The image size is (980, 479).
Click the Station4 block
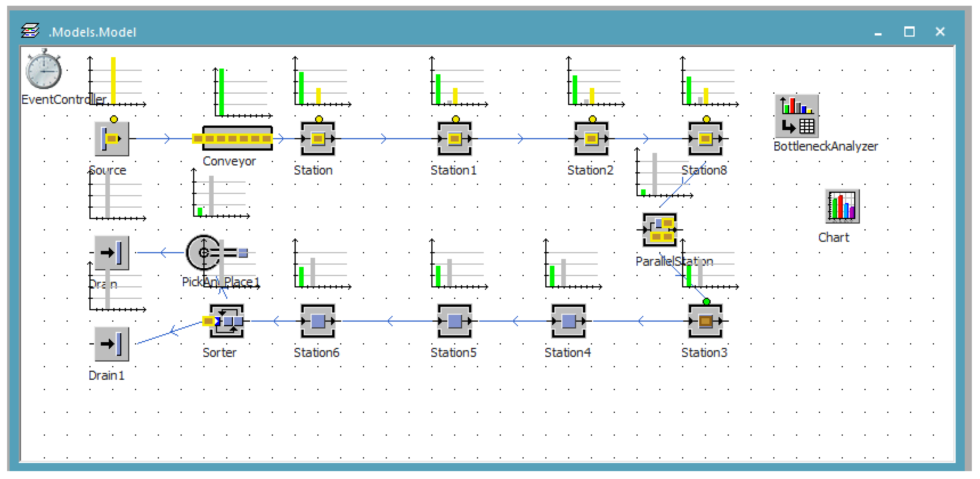tap(568, 321)
